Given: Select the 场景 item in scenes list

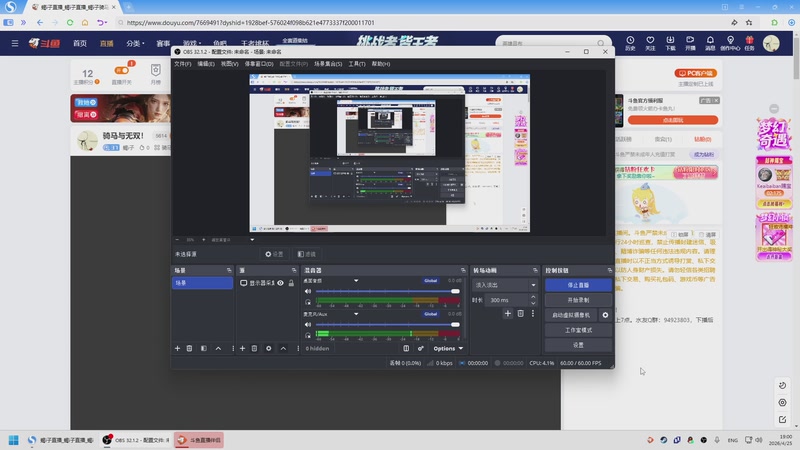Looking at the screenshot, I should [203, 283].
